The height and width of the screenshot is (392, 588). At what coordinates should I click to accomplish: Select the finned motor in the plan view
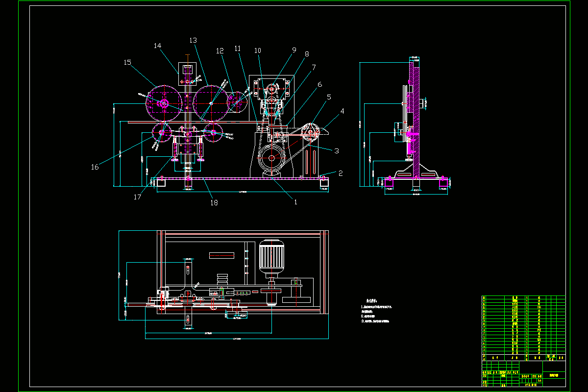tap(271, 256)
